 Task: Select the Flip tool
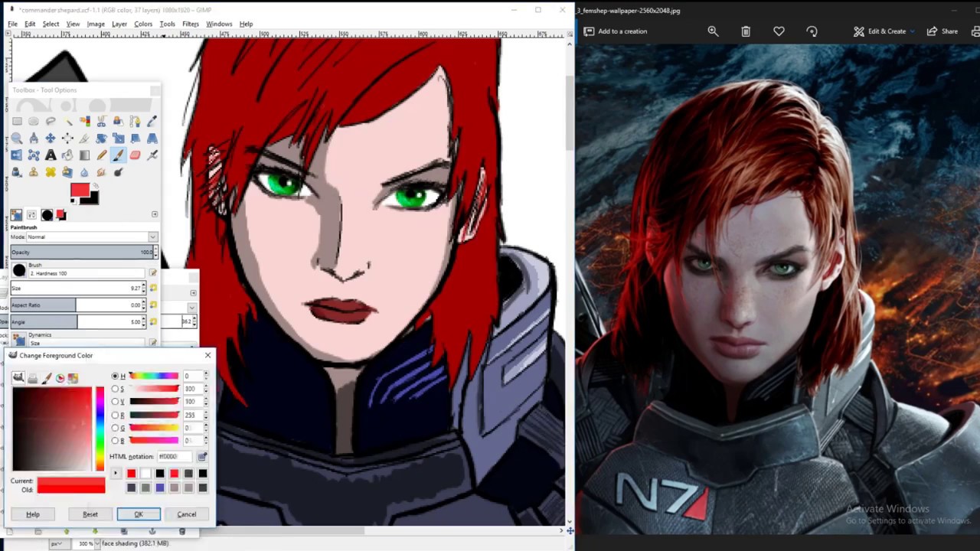coord(17,155)
